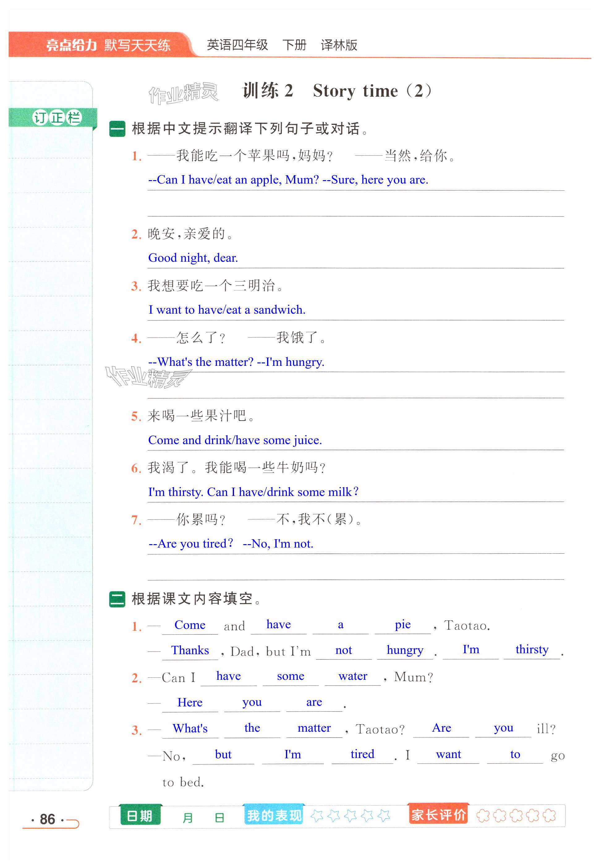The height and width of the screenshot is (868, 600).
Task: Select the last blue star under 我的表现
Action: click(x=384, y=816)
